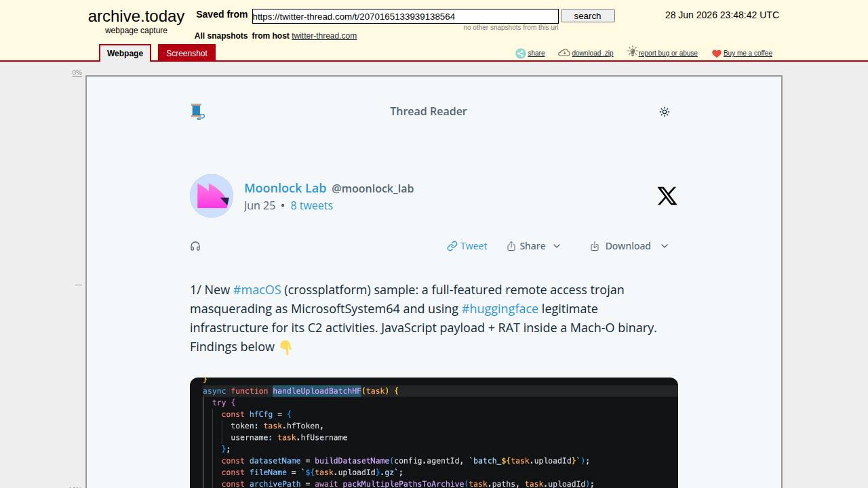868x488 pixels.
Task: Open the #huggingface hashtag link
Action: click(x=500, y=308)
